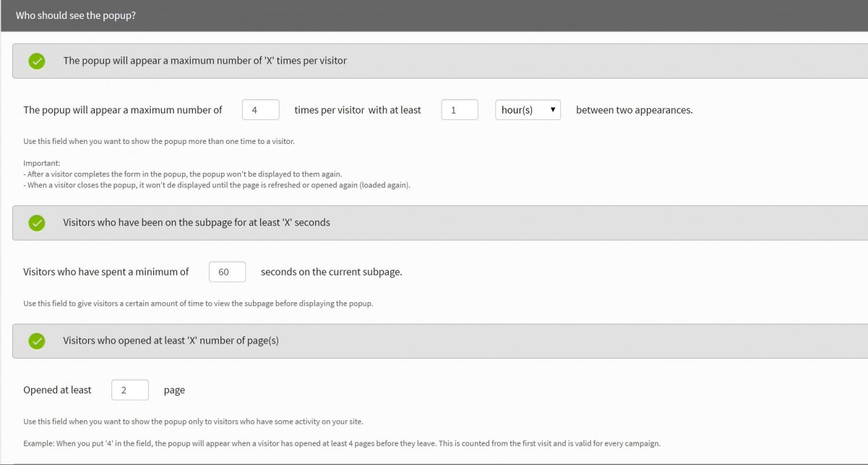Click the 'between two appearances' text
This screenshot has height=465, width=868.
pos(634,109)
